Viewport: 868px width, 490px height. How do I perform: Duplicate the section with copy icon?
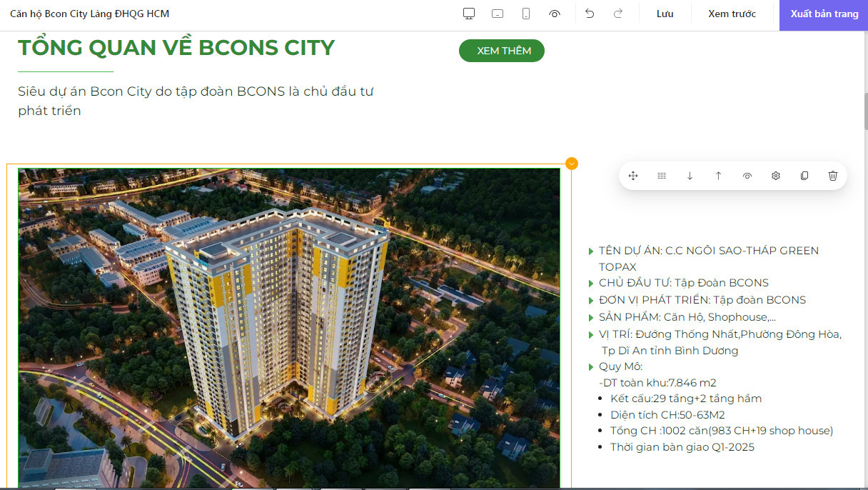click(804, 176)
